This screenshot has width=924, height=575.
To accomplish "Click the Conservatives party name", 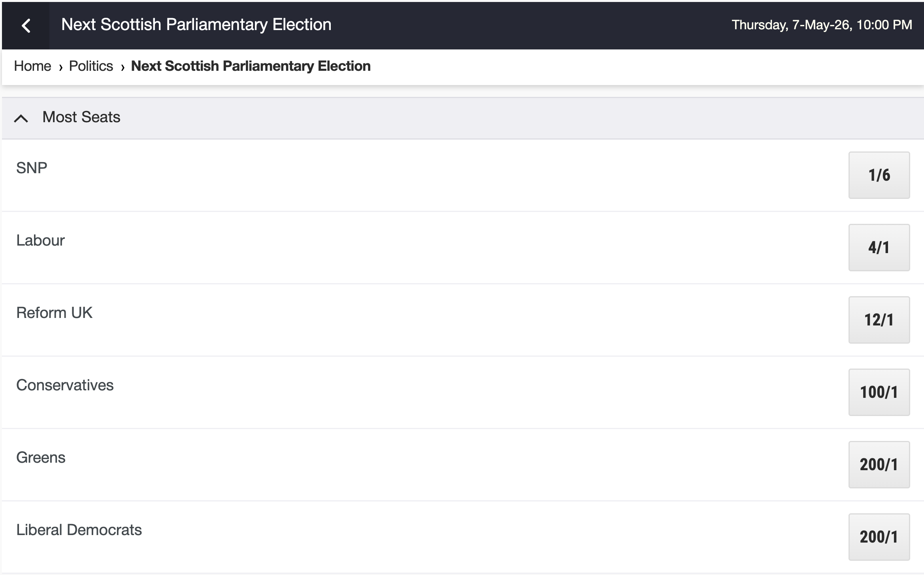I will [65, 385].
